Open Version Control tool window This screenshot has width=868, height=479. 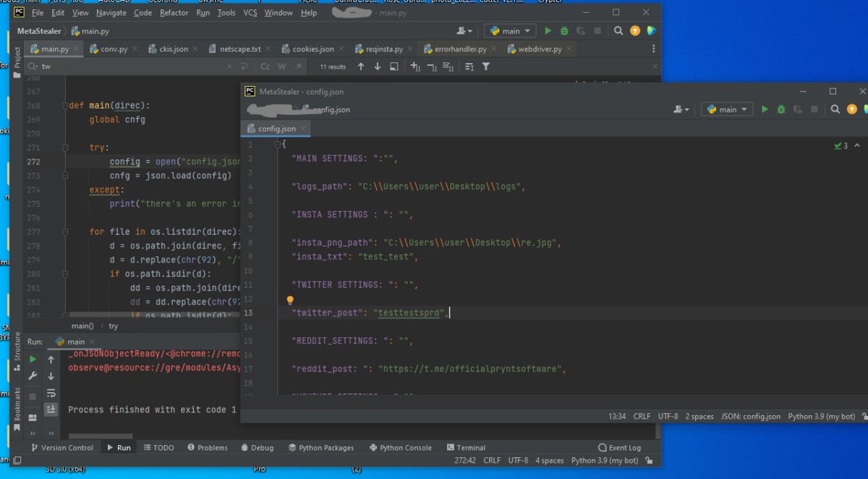coord(62,448)
